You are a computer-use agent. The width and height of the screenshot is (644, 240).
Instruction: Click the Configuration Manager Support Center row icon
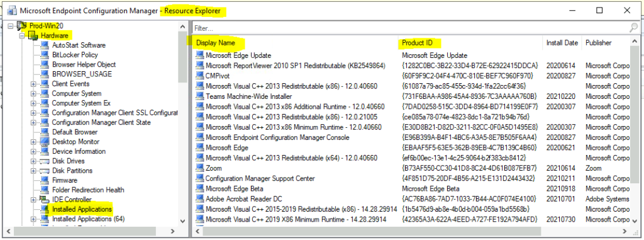pos(199,178)
